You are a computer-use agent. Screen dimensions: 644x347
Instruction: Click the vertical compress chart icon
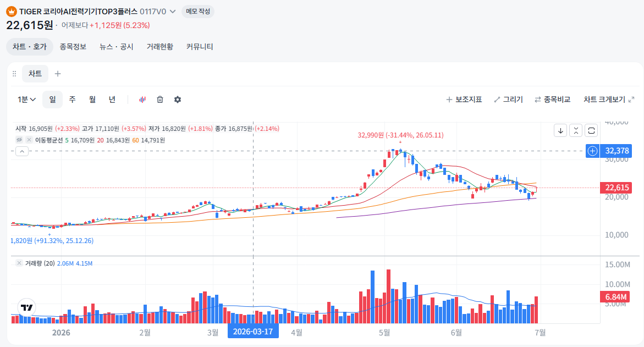(576, 130)
